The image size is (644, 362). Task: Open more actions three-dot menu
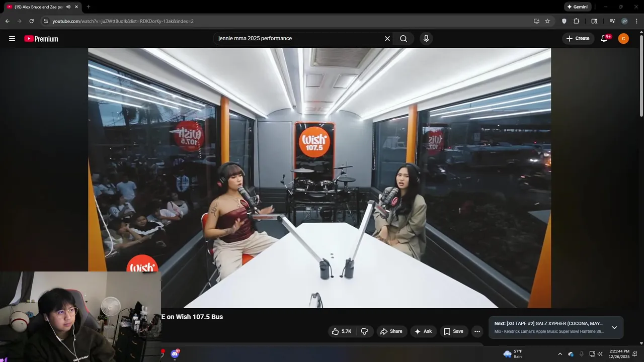click(x=477, y=331)
